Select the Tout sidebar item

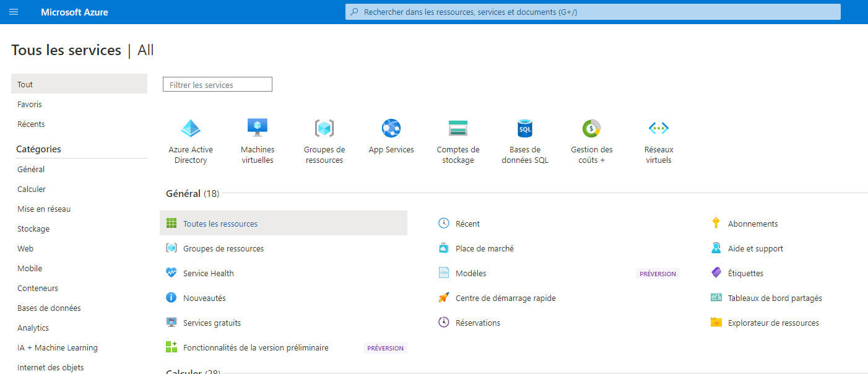[x=79, y=84]
